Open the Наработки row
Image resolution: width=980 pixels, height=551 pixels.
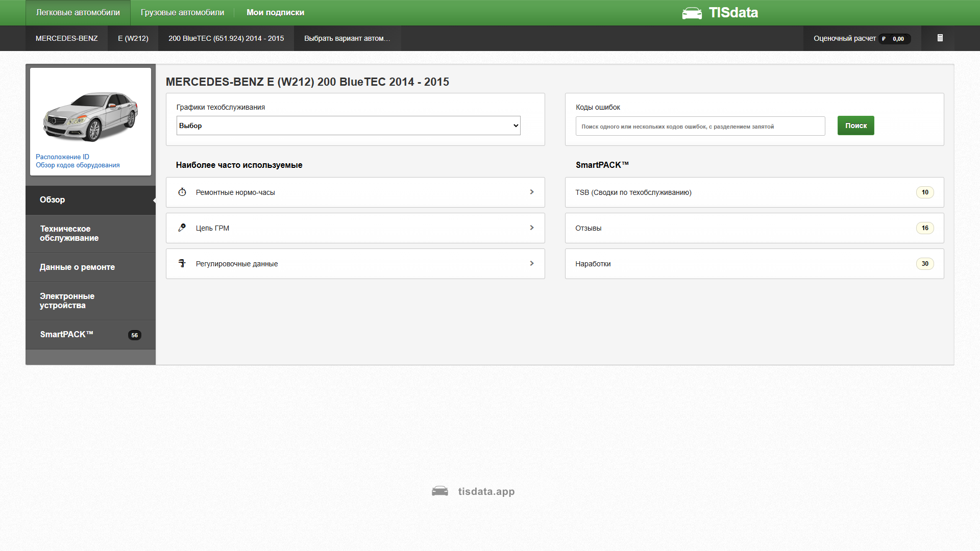(x=754, y=264)
